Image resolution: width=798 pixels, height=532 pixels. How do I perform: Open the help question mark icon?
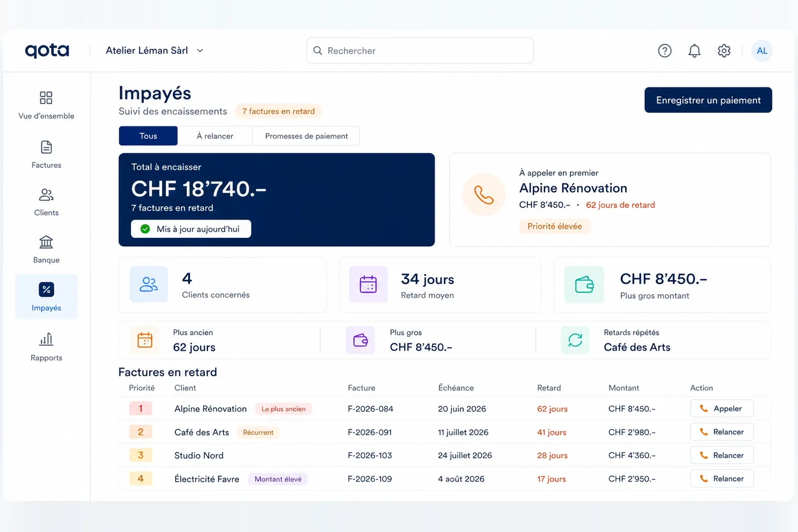665,51
